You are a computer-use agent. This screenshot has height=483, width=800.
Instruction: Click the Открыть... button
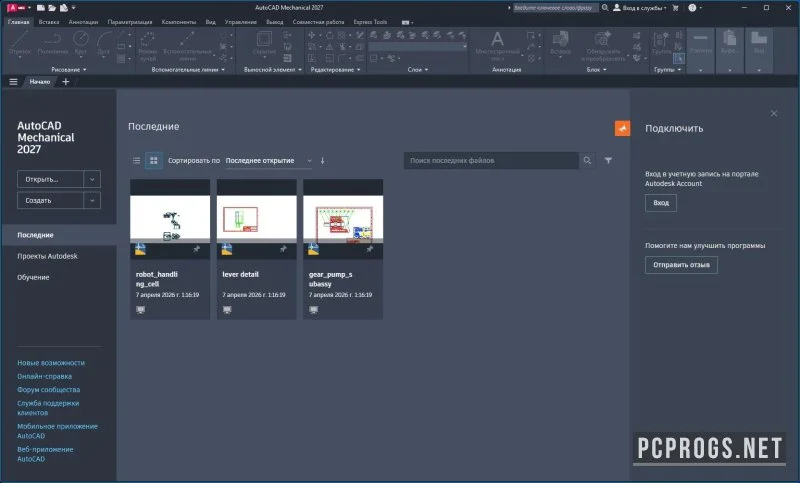[51, 179]
